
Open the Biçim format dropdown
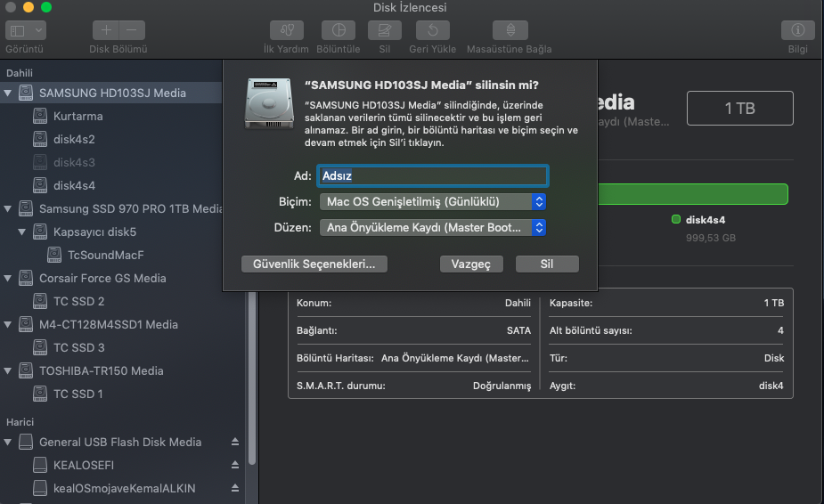pos(432,202)
